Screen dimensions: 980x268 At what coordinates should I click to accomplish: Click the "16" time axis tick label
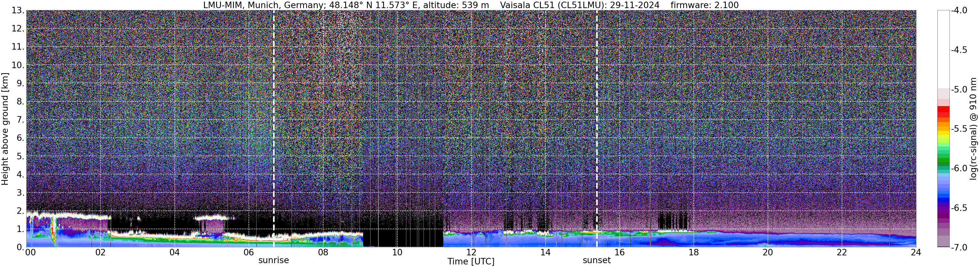coord(619,252)
